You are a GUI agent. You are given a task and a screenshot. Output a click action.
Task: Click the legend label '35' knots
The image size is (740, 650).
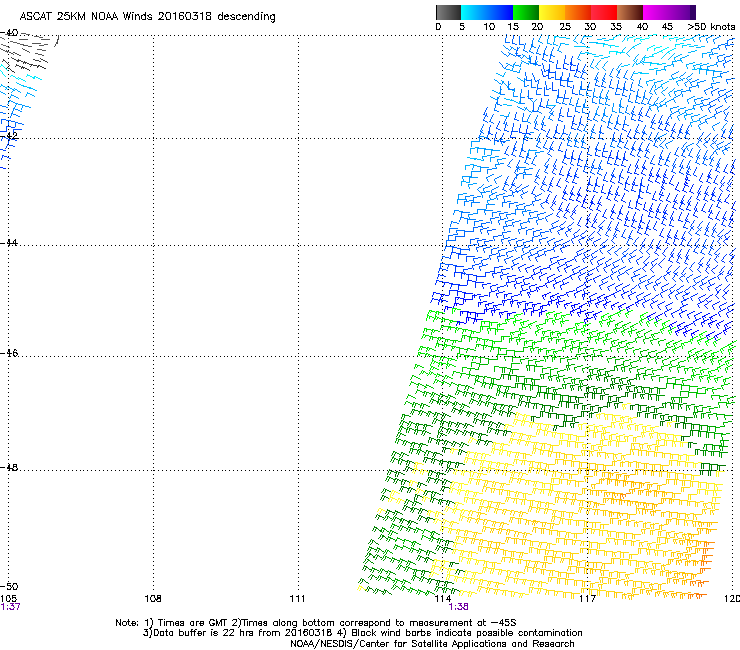tap(616, 27)
